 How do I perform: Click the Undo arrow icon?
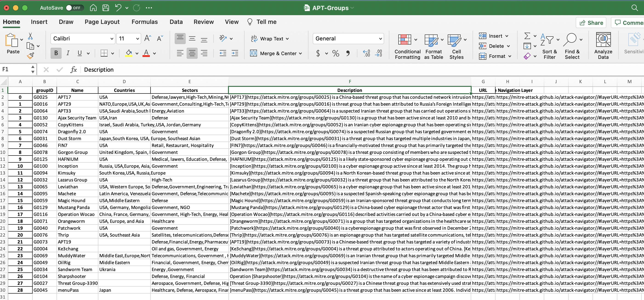coord(118,8)
